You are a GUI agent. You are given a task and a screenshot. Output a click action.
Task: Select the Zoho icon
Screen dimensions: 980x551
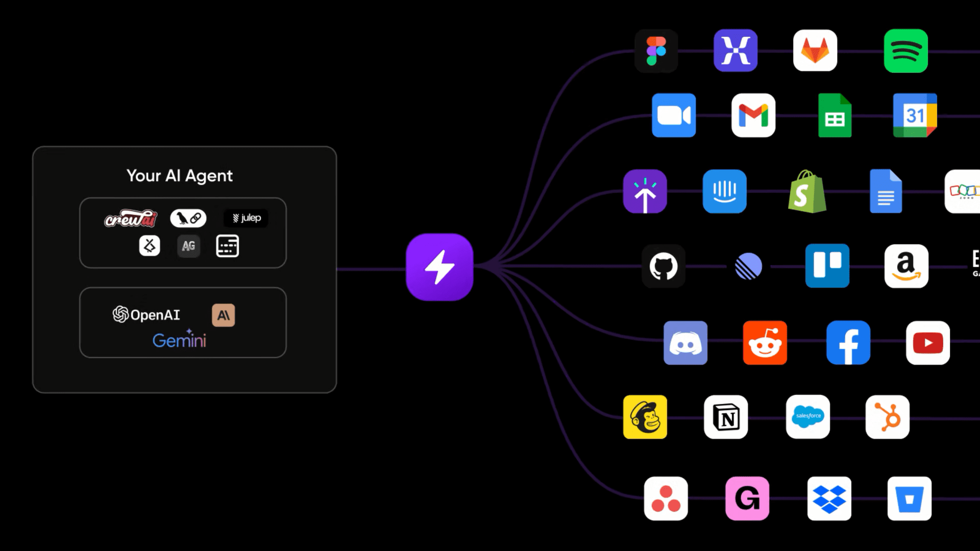click(962, 191)
